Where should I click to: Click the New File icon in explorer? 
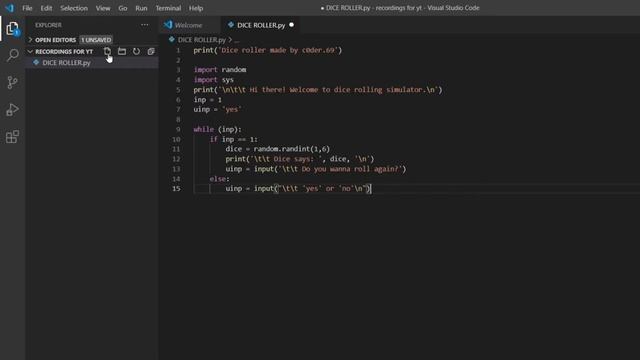point(107,51)
